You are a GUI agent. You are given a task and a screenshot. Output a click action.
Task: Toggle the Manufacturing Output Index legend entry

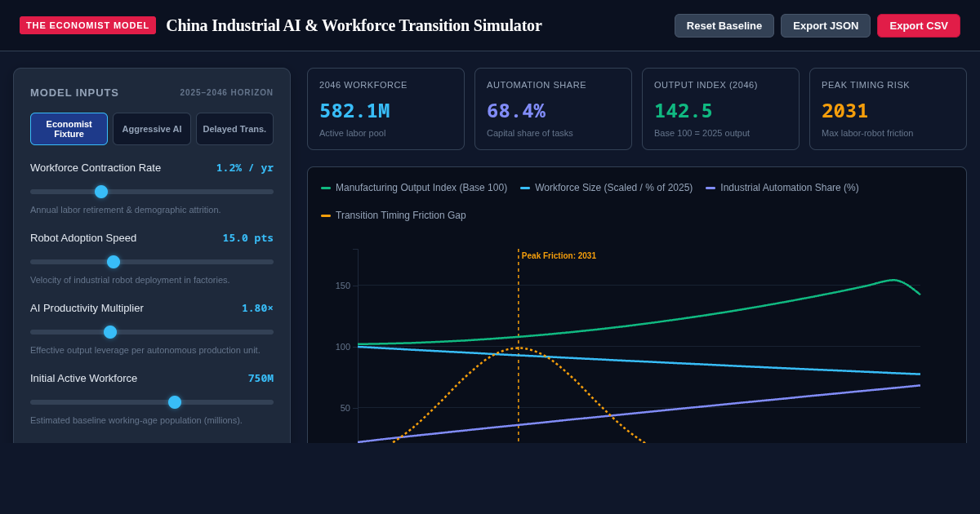pyautogui.click(x=414, y=188)
